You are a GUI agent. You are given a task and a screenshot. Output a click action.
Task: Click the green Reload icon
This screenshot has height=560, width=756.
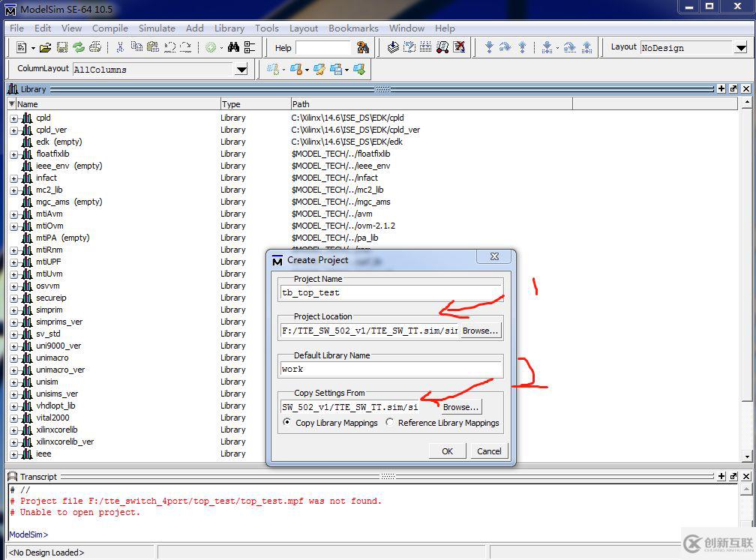pos(78,48)
